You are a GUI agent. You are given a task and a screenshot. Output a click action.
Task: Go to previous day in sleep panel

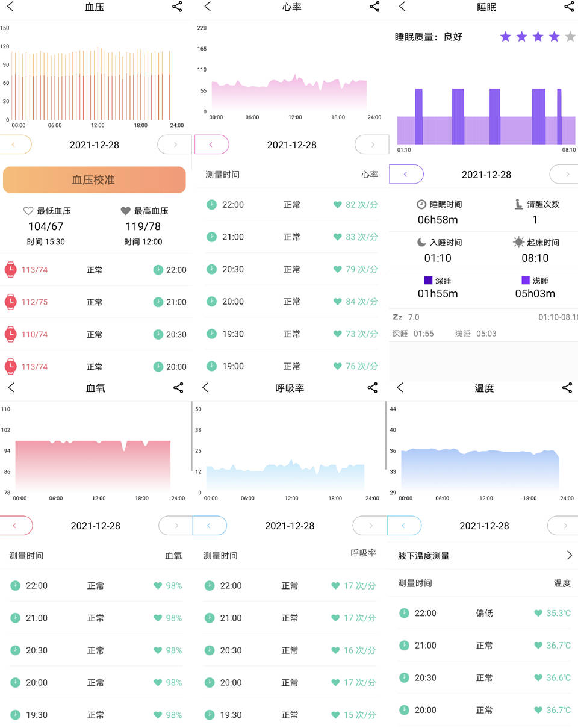coord(406,175)
